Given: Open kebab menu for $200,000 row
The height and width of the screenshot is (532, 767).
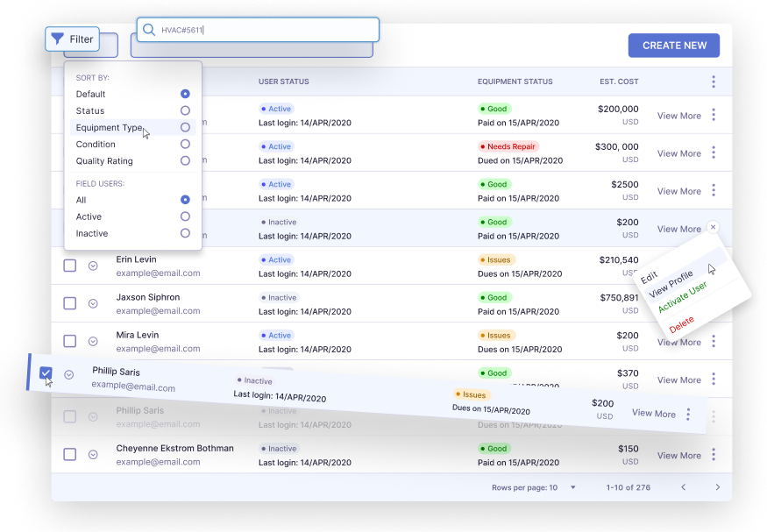Looking at the screenshot, I should point(714,115).
